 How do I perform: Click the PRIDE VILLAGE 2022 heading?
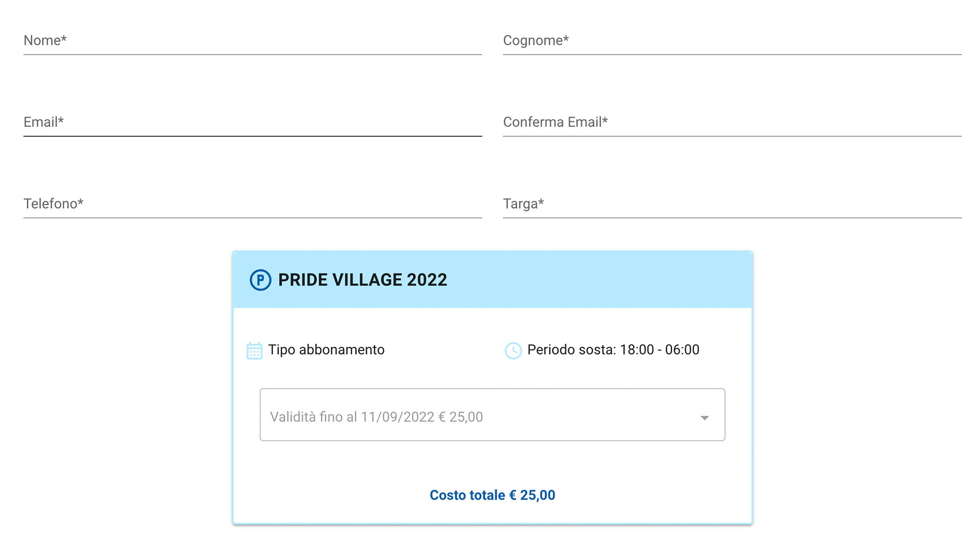point(362,280)
